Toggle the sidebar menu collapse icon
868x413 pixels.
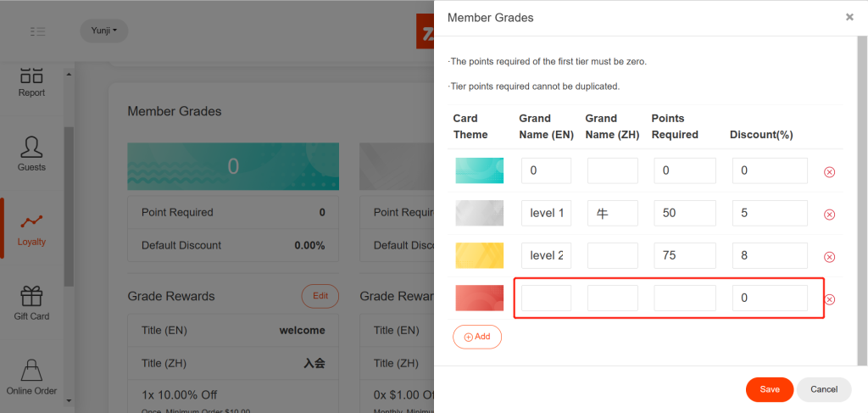click(x=37, y=31)
